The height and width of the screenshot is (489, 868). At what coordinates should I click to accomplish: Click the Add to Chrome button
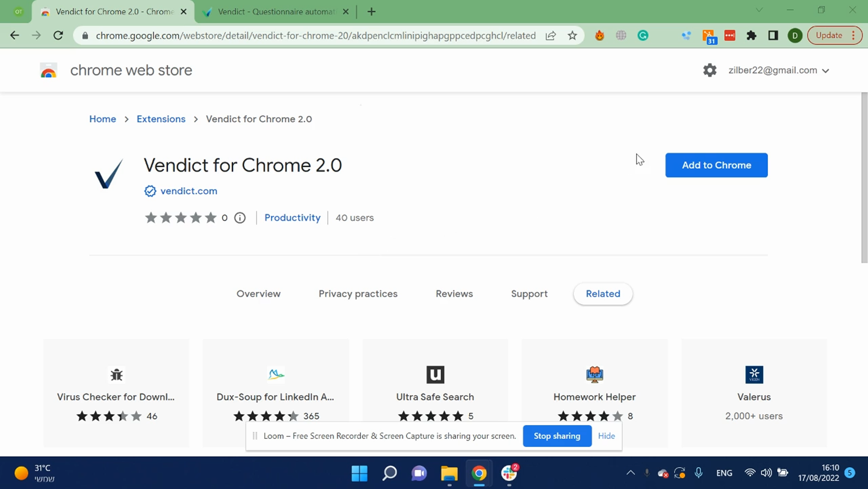pos(716,165)
